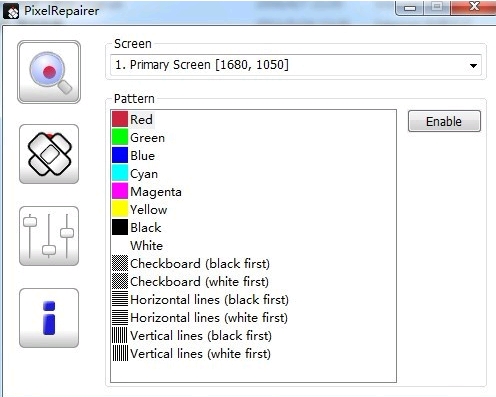Viewport: 496px width, 397px height.
Task: Select the Horizontal lines (black first) pattern icon
Action: click(x=120, y=299)
